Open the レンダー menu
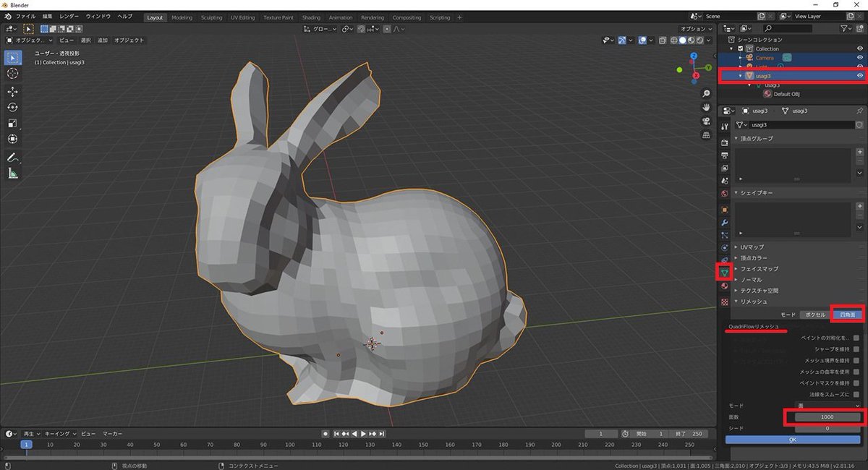868x470 pixels. point(69,16)
